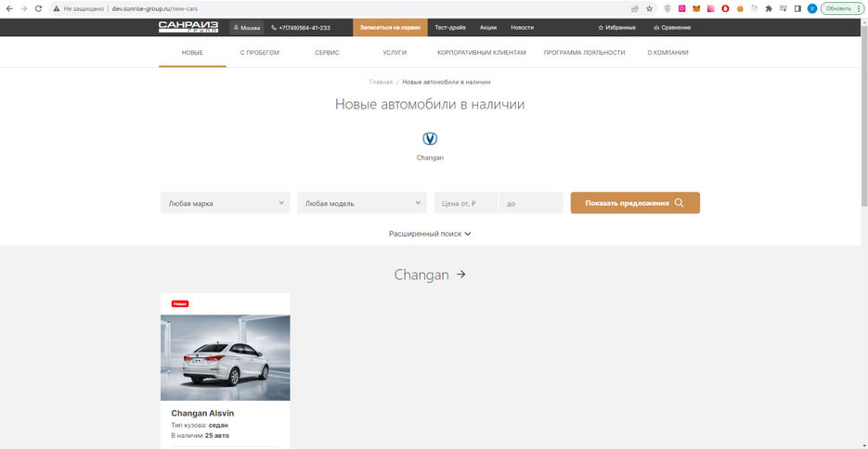Click the Главная breadcrumb link
The image size is (868, 449).
click(381, 82)
